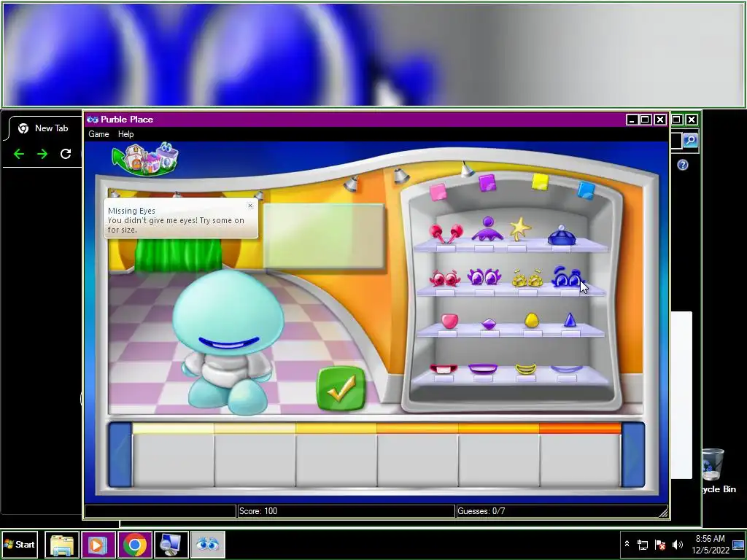Open the Recycle Bin on the desktop
747x560 pixels.
click(719, 470)
